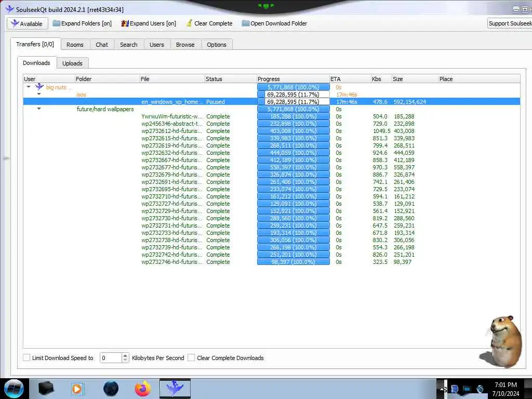Toggle Expand Users [on]
532x399 pixels.
149,23
